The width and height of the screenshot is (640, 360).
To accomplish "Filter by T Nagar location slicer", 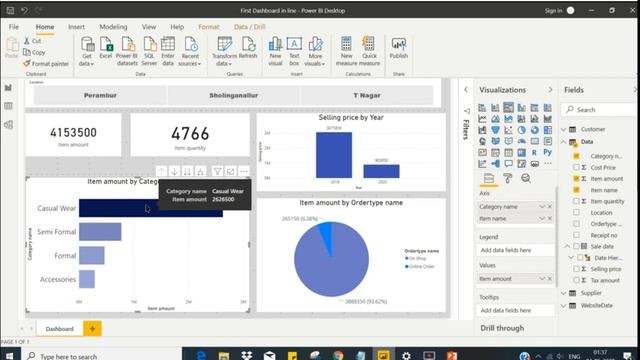I will [367, 96].
